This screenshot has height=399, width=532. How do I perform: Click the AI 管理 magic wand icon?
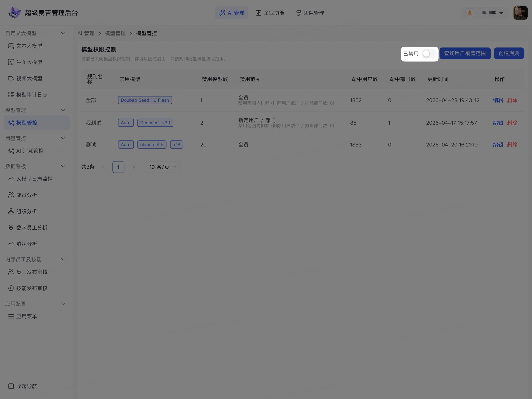222,13
